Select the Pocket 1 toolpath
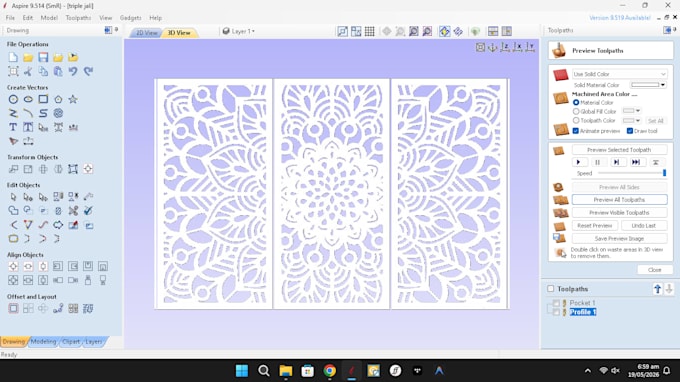Screen dimensions: 680x382 point(582,303)
